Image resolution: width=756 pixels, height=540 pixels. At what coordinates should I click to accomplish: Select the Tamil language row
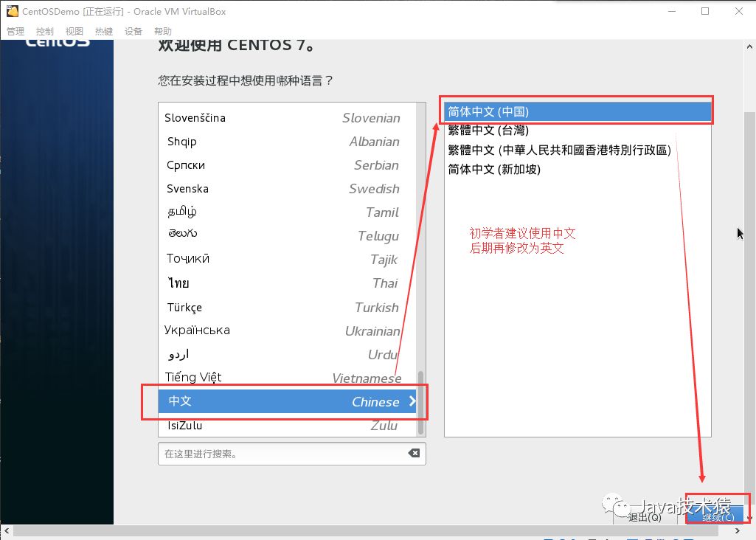click(x=288, y=212)
